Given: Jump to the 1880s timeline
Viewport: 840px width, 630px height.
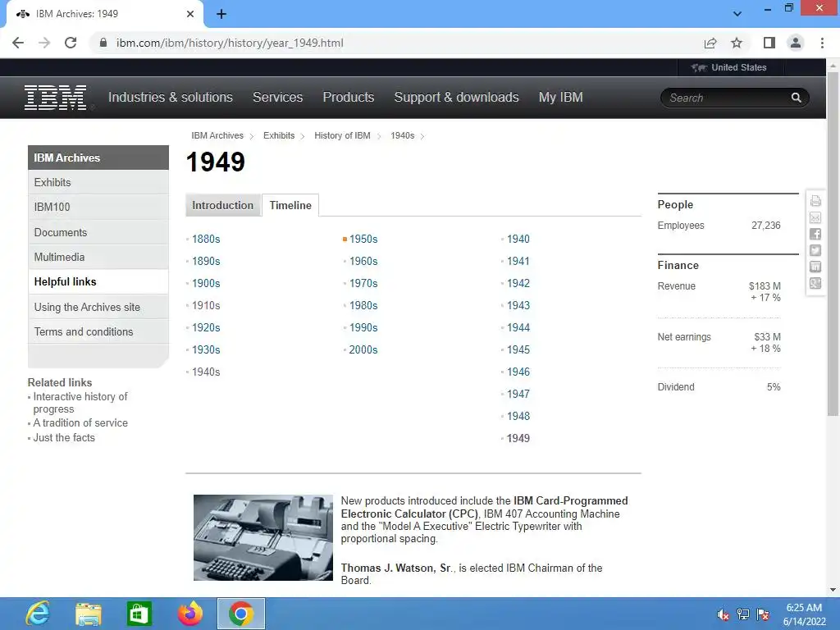Looking at the screenshot, I should pyautogui.click(x=206, y=239).
